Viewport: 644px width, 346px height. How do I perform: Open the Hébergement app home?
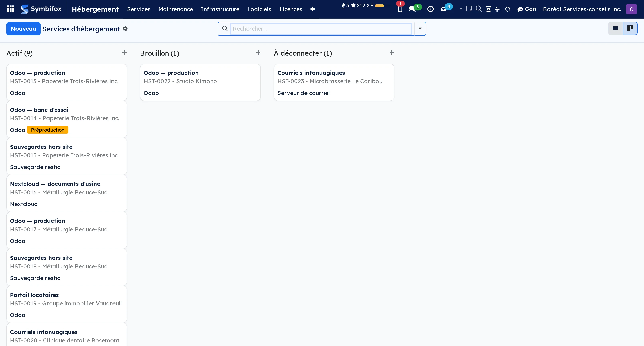click(x=95, y=9)
